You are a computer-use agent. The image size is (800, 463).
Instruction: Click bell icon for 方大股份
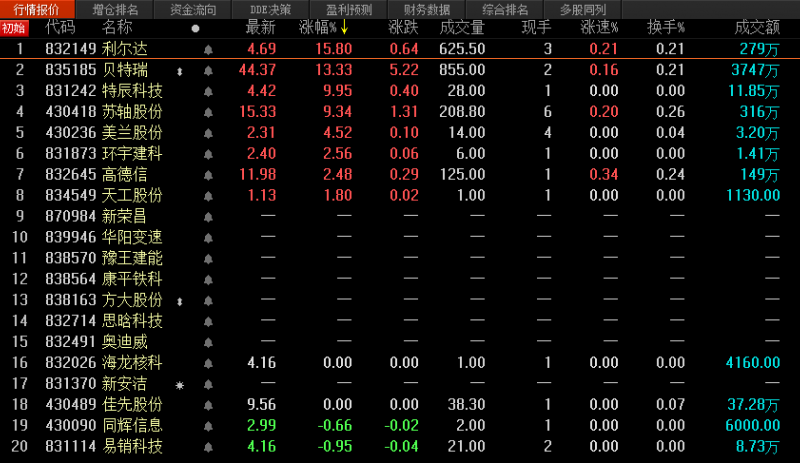[208, 301]
